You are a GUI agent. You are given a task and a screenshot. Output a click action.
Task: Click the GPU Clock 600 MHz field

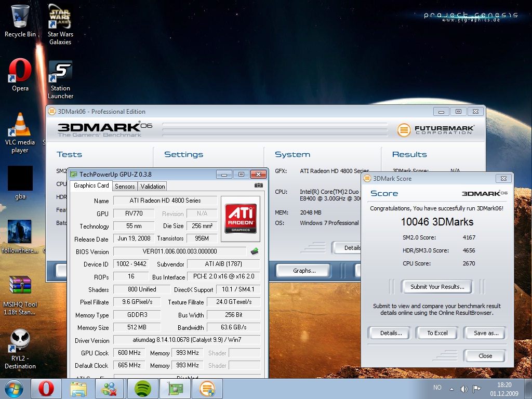coord(129,353)
